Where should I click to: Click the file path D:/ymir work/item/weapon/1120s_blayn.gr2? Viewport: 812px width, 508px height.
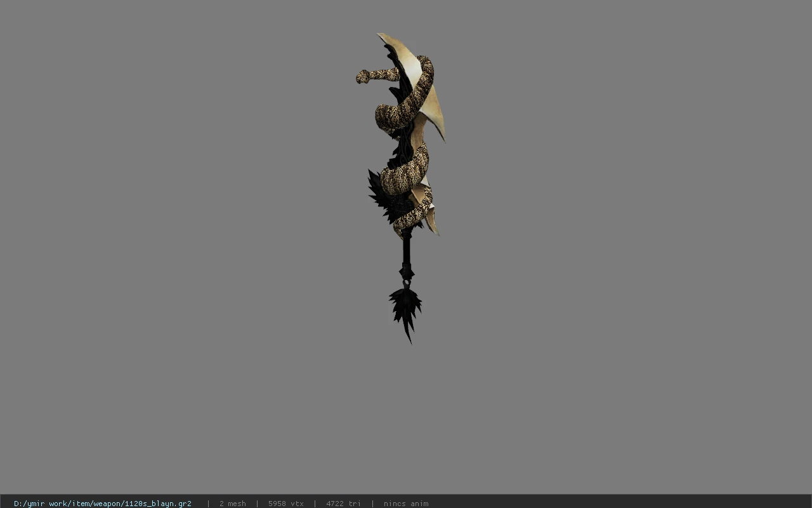coord(103,504)
